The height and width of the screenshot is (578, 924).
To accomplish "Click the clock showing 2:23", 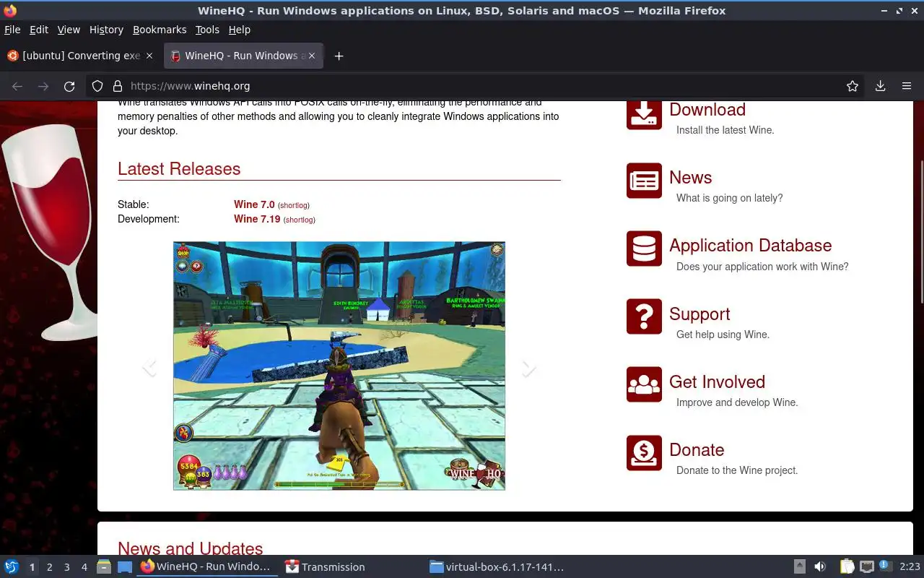I will point(910,567).
